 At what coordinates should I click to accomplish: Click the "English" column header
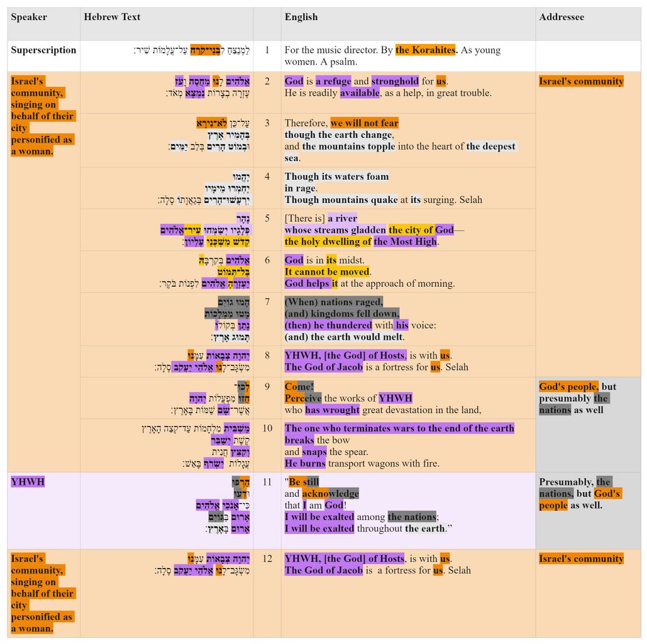(301, 17)
